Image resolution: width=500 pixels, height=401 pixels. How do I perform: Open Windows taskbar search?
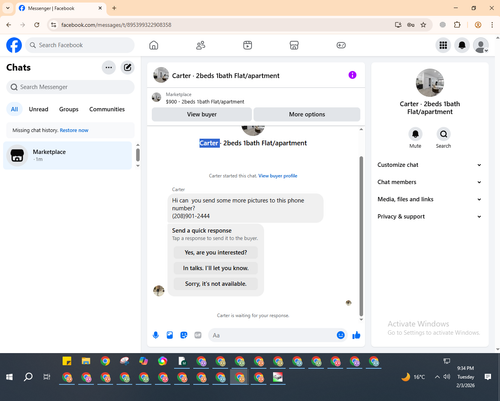tap(28, 377)
